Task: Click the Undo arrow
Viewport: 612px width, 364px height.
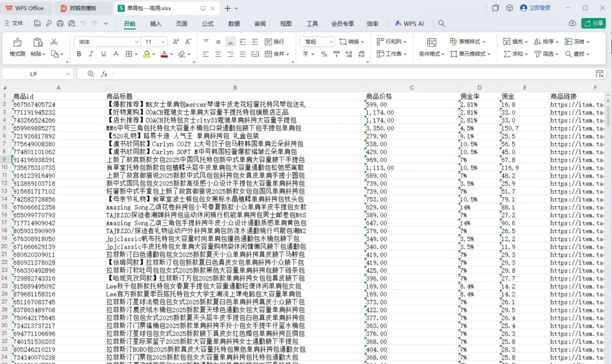Action: pos(83,23)
